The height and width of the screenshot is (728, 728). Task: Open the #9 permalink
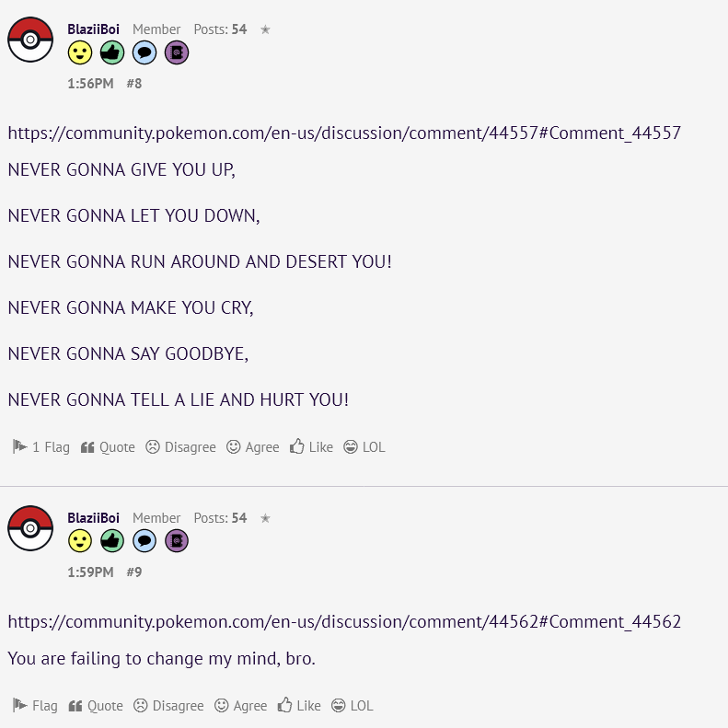pyautogui.click(x=134, y=572)
